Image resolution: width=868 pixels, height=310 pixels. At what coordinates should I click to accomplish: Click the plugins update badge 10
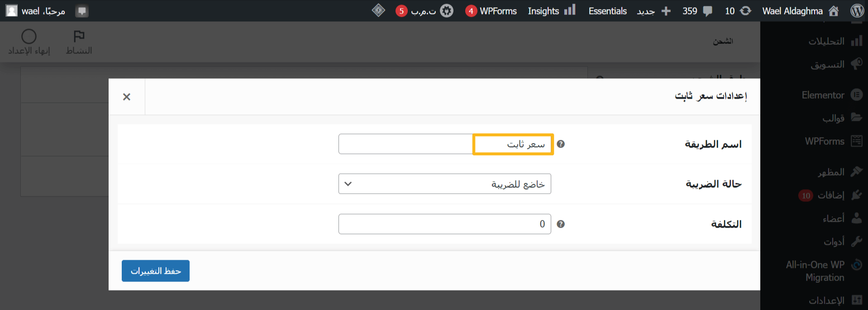point(806,196)
